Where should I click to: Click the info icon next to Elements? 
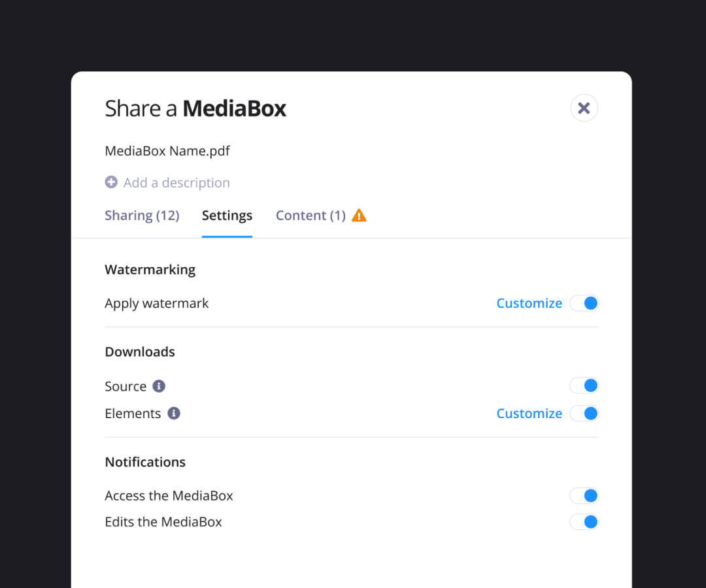point(174,413)
